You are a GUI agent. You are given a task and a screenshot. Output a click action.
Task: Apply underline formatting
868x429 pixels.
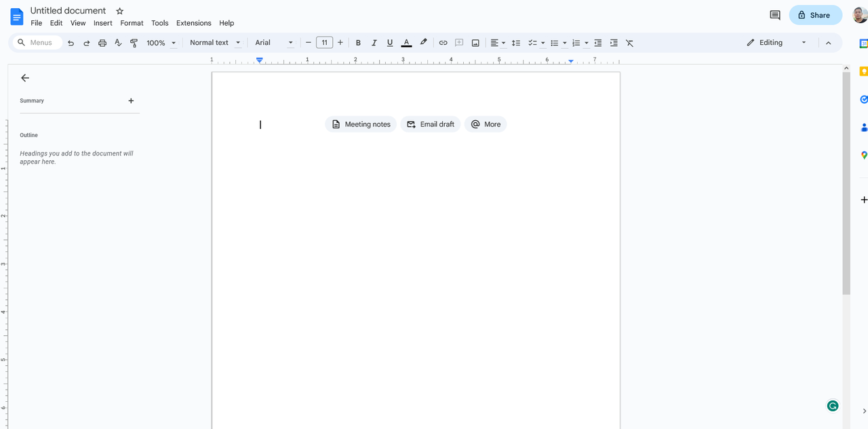coord(390,43)
